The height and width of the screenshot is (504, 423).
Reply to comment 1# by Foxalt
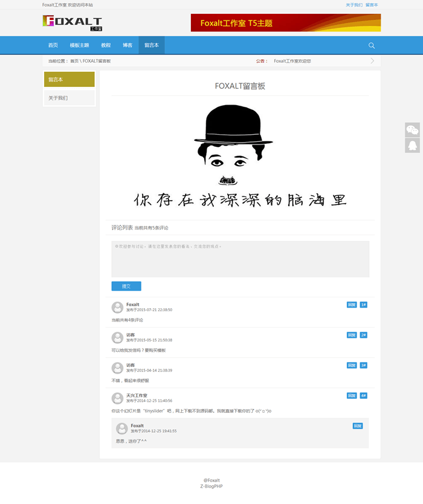pyautogui.click(x=352, y=305)
